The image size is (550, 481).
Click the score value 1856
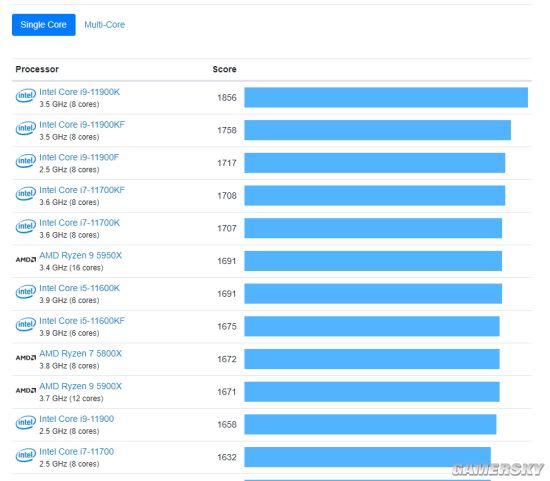pos(227,98)
